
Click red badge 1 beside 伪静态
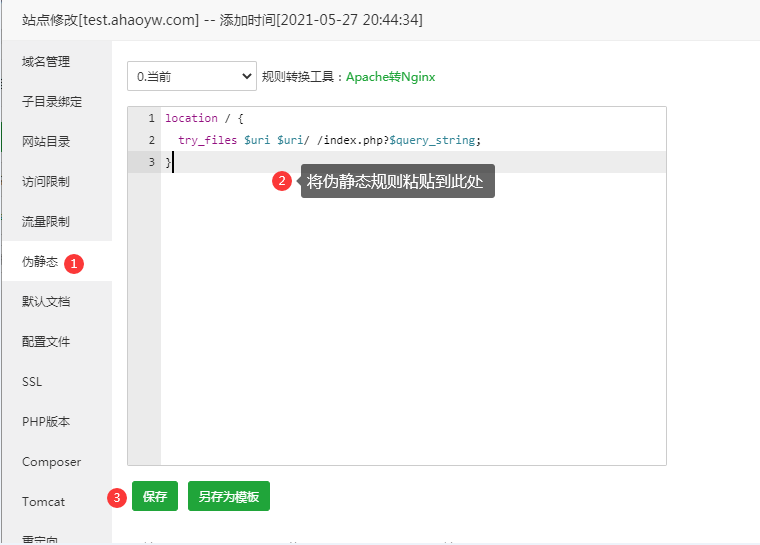(74, 263)
